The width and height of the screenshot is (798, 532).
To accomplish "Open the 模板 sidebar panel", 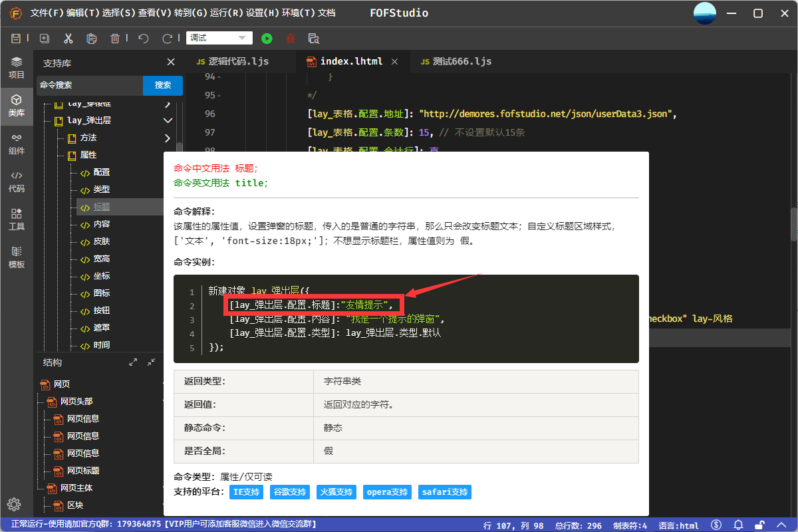I will pos(17,257).
